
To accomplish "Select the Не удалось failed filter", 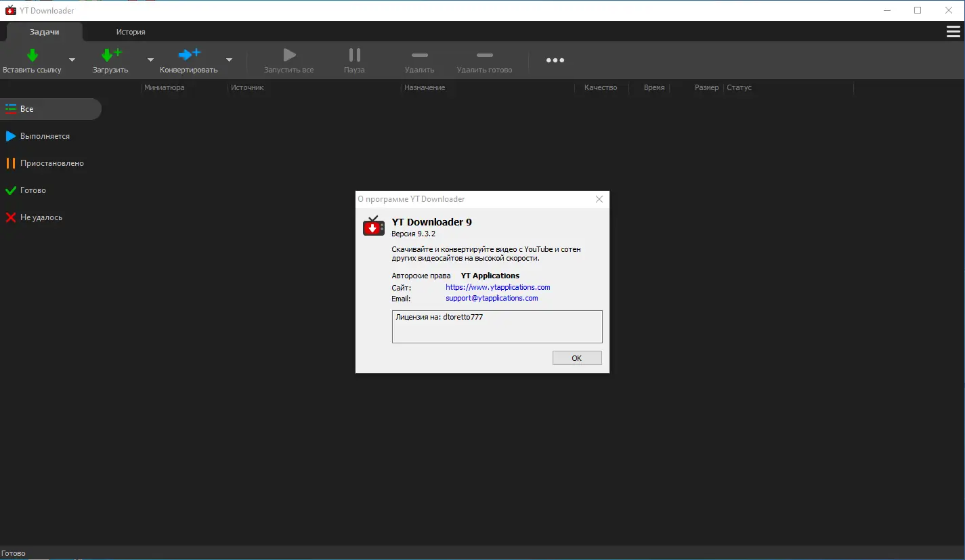I will (41, 217).
